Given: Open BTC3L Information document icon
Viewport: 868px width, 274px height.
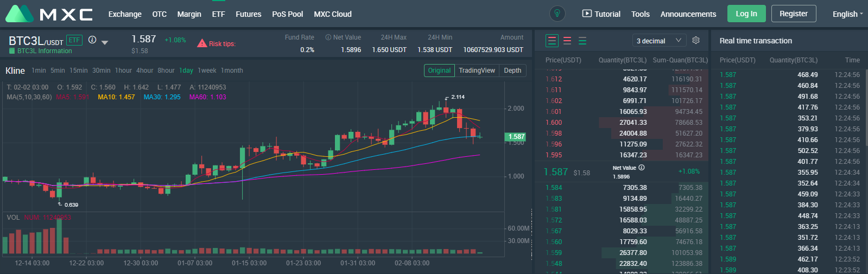Looking at the screenshot, I should (12, 51).
